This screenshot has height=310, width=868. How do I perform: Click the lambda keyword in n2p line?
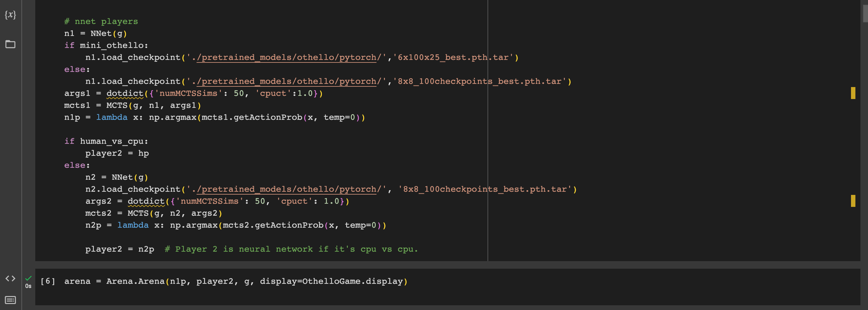pyautogui.click(x=133, y=225)
